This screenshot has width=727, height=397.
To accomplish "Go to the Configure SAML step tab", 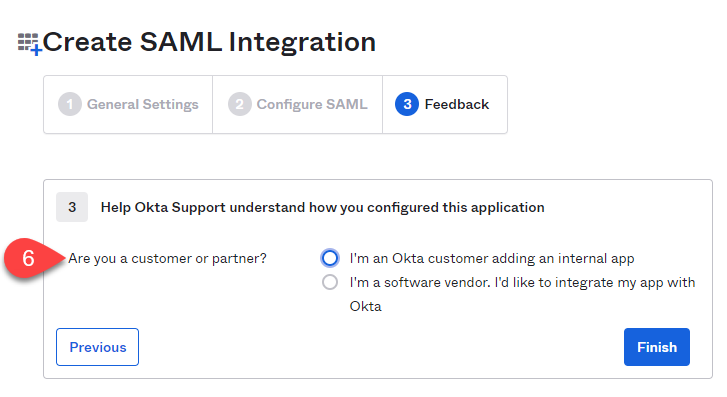I will [298, 105].
